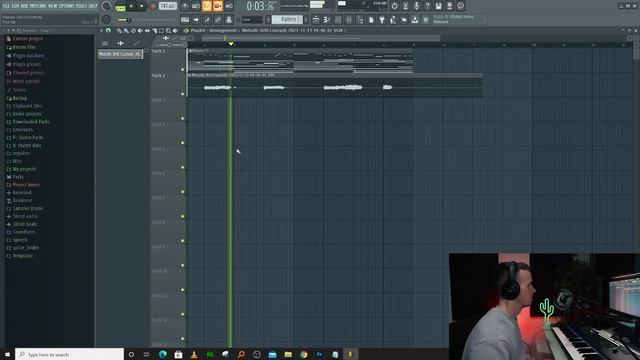
Task: Mute Track 3 using its green dot
Action: [182, 118]
